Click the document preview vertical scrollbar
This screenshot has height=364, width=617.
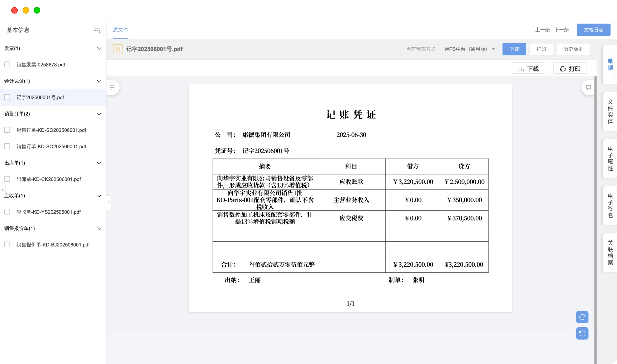point(596,220)
